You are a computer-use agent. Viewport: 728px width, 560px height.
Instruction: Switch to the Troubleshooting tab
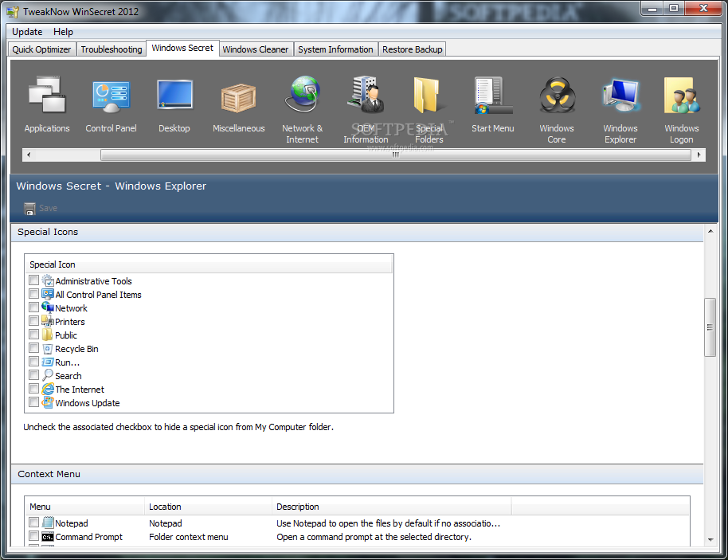[x=112, y=49]
